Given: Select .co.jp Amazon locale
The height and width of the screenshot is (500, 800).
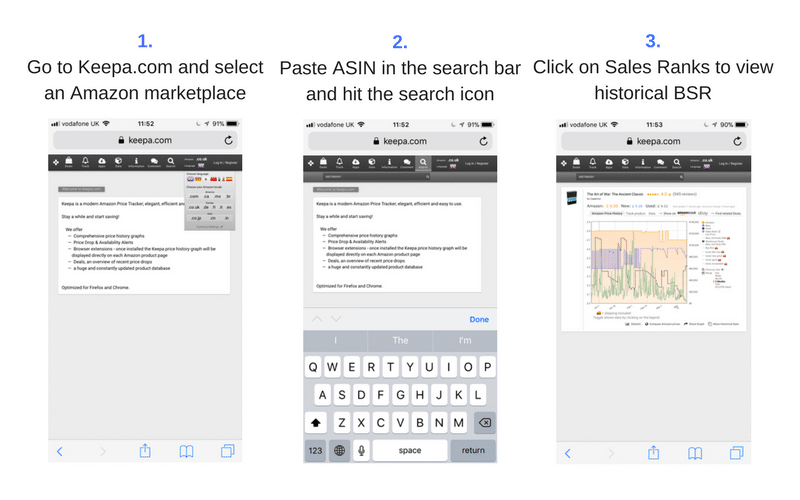Looking at the screenshot, I should pyautogui.click(x=196, y=218).
